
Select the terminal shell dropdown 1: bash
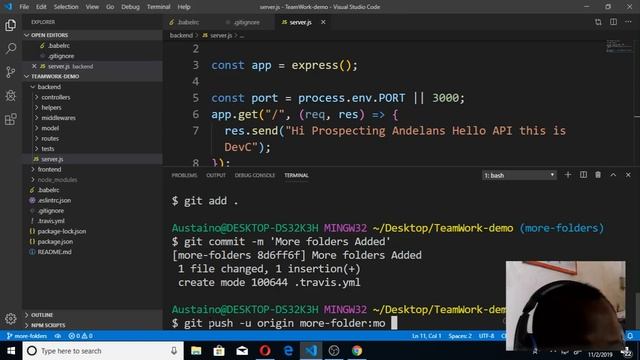[519, 175]
